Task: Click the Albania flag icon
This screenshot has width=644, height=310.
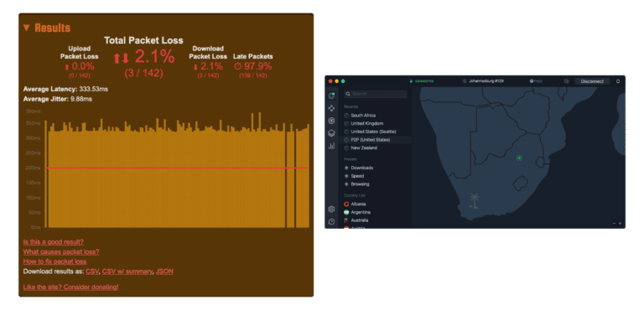Action: (x=346, y=204)
